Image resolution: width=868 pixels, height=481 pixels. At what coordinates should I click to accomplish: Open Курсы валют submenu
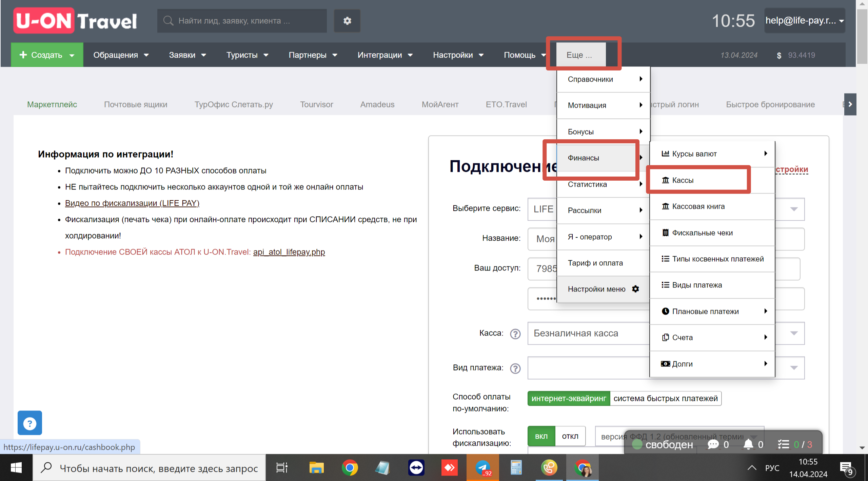(x=712, y=154)
